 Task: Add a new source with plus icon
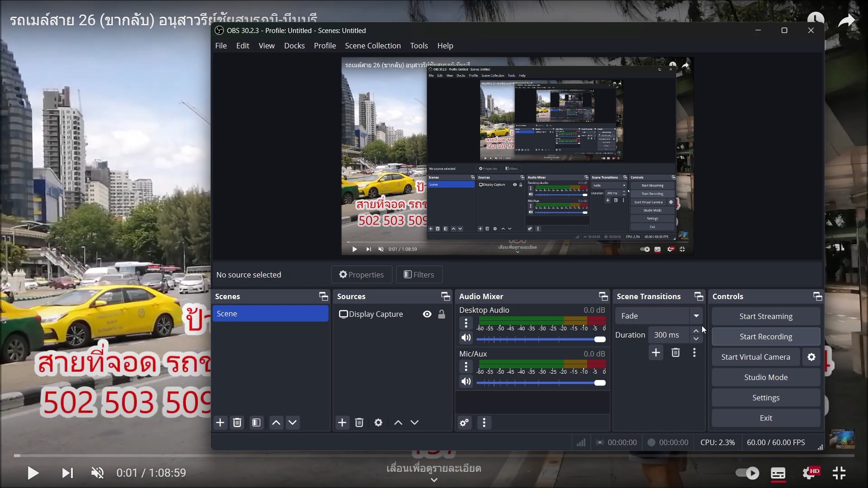pos(342,423)
